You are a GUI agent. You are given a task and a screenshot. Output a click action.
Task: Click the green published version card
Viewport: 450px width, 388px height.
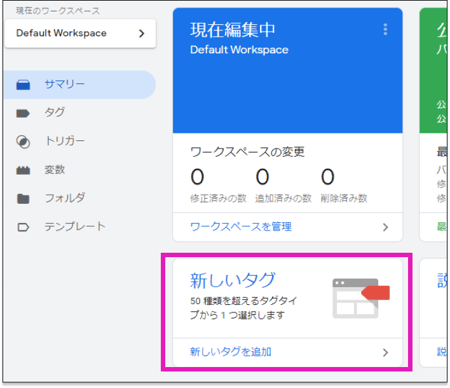[433, 71]
